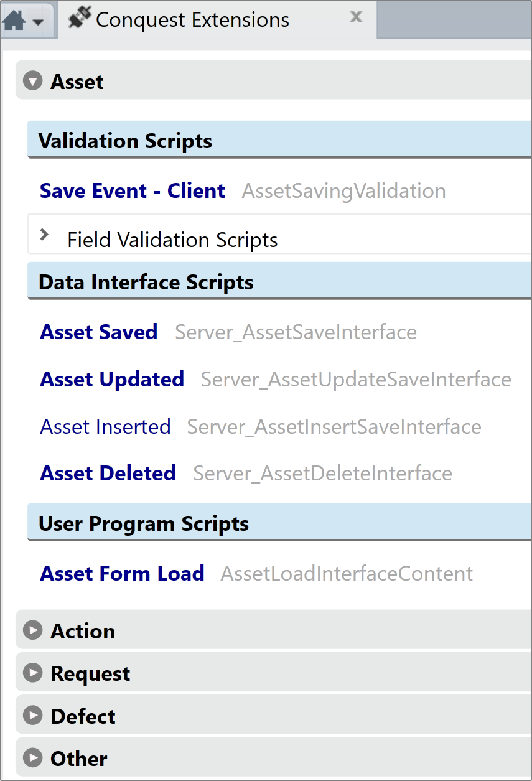The image size is (532, 781).
Task: Open the Asset Deleted script link
Action: click(x=108, y=473)
